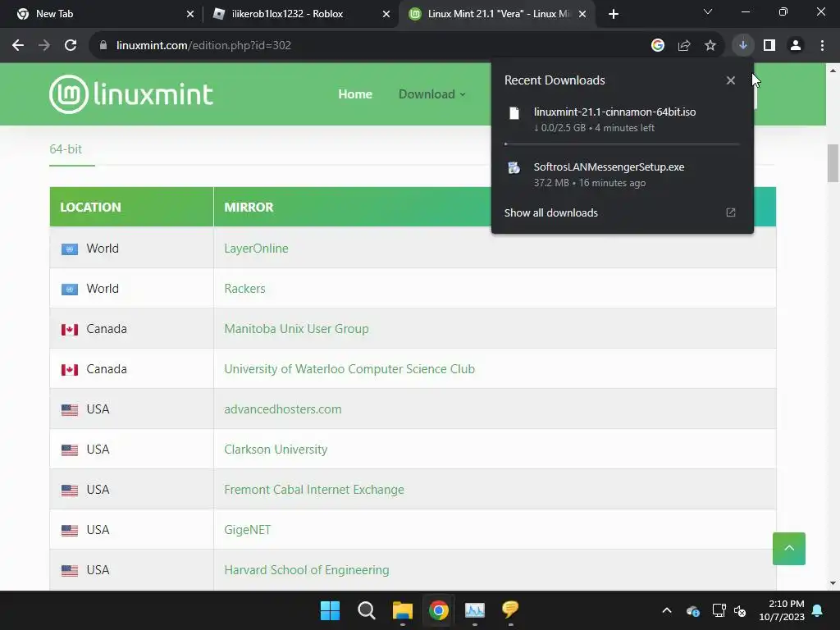Open Harvard School of Engineering mirror
The height and width of the screenshot is (630, 840).
click(307, 570)
